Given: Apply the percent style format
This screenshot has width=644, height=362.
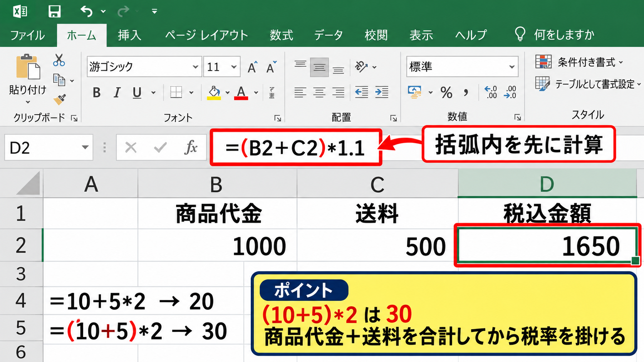Looking at the screenshot, I should [446, 92].
